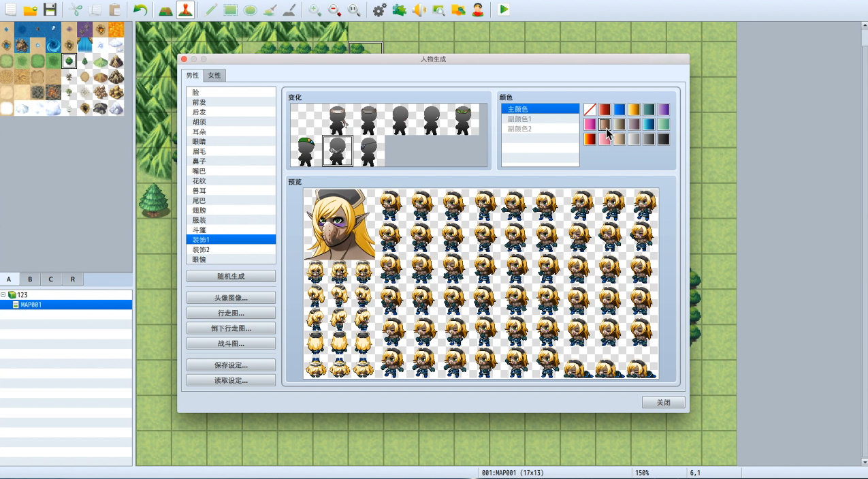Pick the blue color swatch
Image resolution: width=868 pixels, height=479 pixels.
tap(619, 110)
